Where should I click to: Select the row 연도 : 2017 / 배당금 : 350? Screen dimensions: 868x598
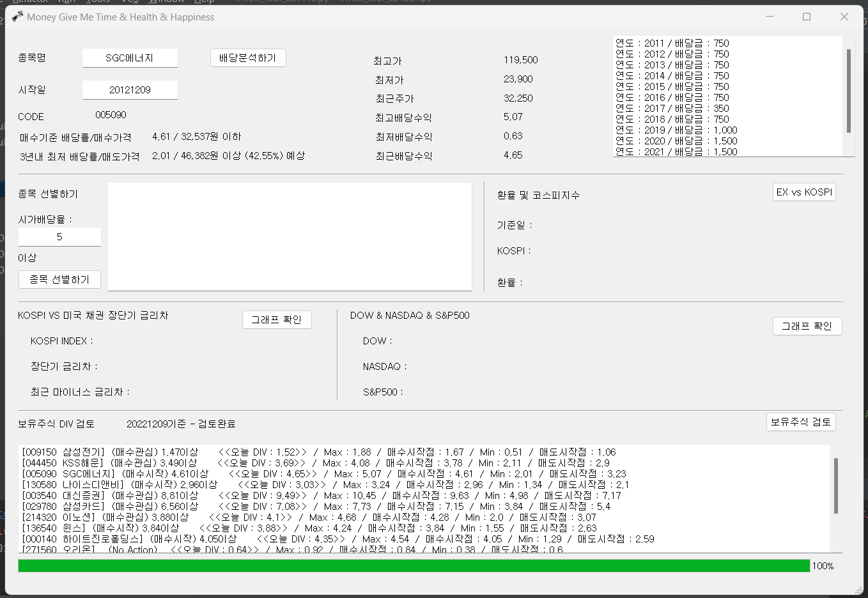click(672, 108)
